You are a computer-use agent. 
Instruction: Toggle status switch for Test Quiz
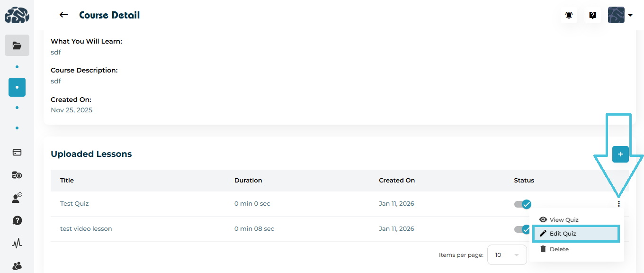pyautogui.click(x=523, y=204)
